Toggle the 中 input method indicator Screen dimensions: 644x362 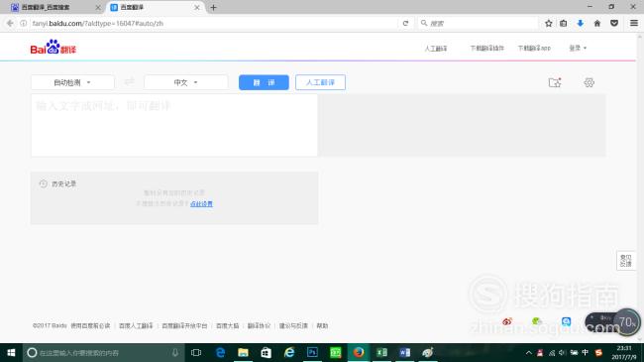click(585, 352)
